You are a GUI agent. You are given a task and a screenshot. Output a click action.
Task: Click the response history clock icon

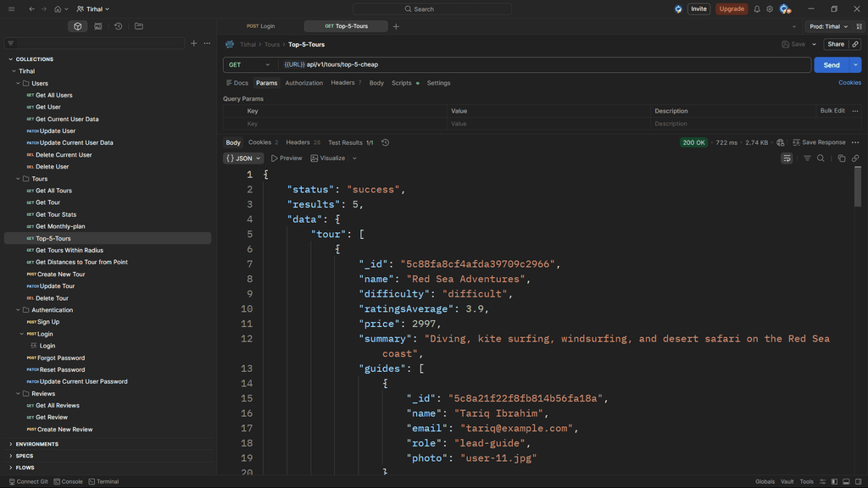pyautogui.click(x=385, y=142)
